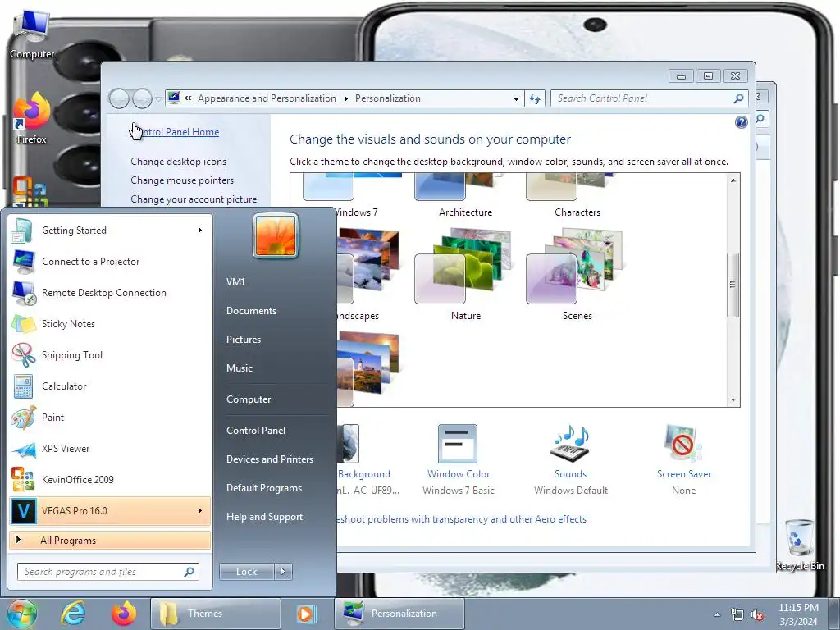840x630 pixels.
Task: Open KevinOffice 2009
Action: 110,479
